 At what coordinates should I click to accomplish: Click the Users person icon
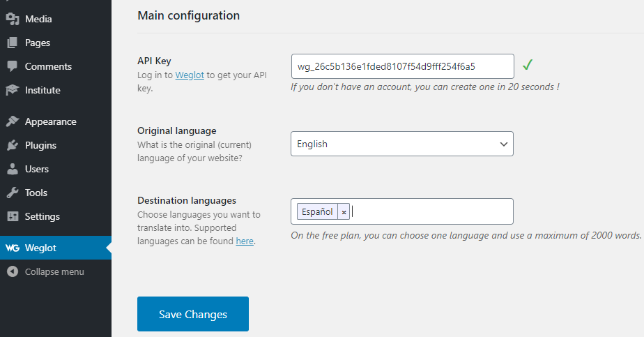tap(12, 169)
